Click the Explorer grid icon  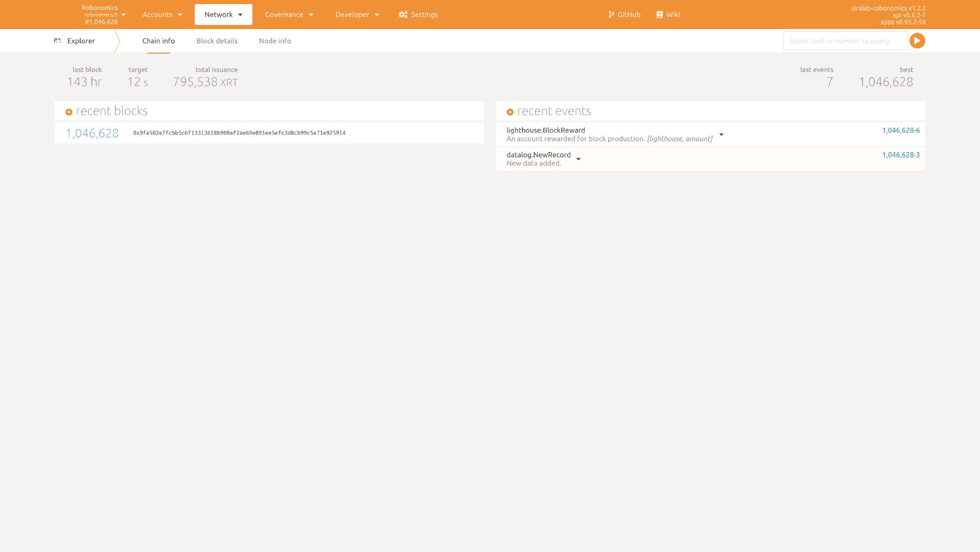coord(58,41)
